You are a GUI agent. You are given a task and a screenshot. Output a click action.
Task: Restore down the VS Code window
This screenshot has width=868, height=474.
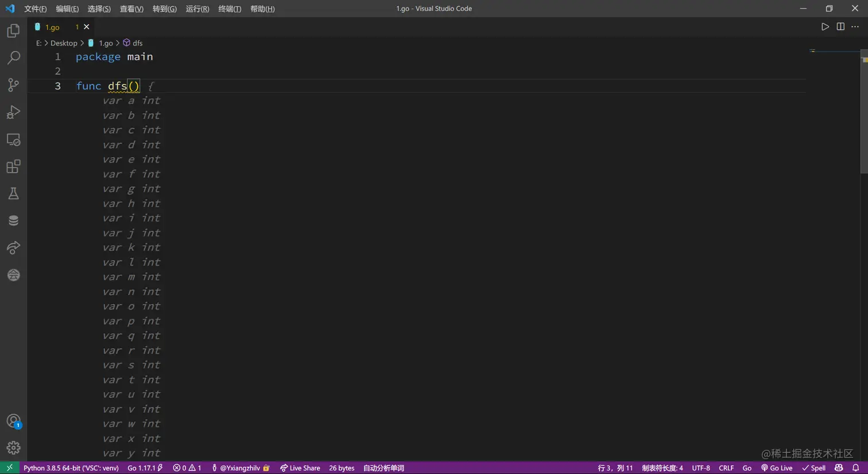829,9
